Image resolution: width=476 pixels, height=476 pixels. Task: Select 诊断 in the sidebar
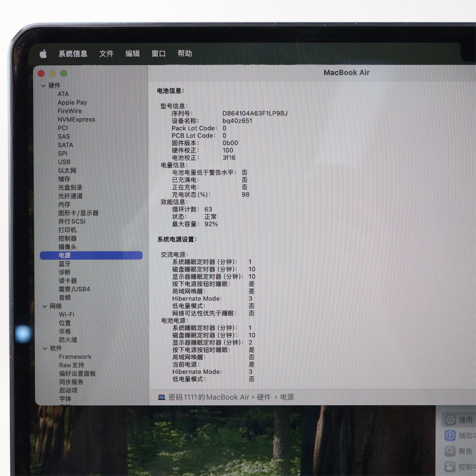coord(64,273)
